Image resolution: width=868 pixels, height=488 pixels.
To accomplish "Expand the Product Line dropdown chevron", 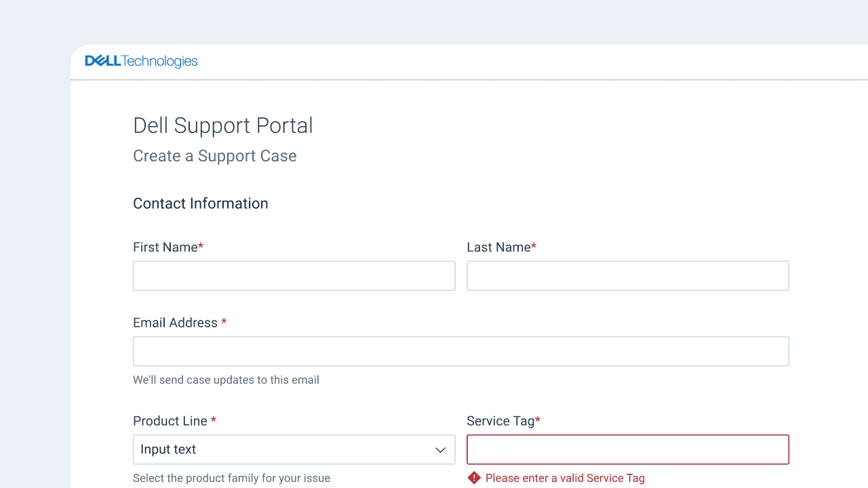I will [440, 450].
